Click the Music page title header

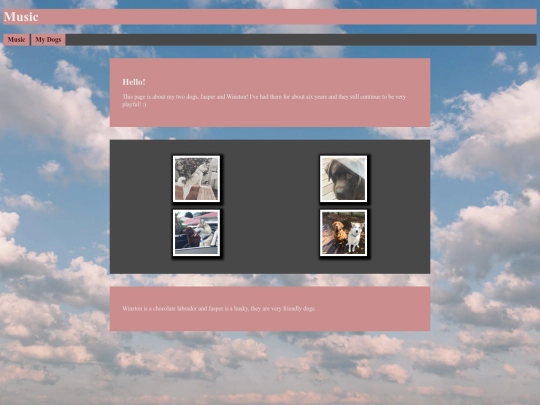coord(21,17)
